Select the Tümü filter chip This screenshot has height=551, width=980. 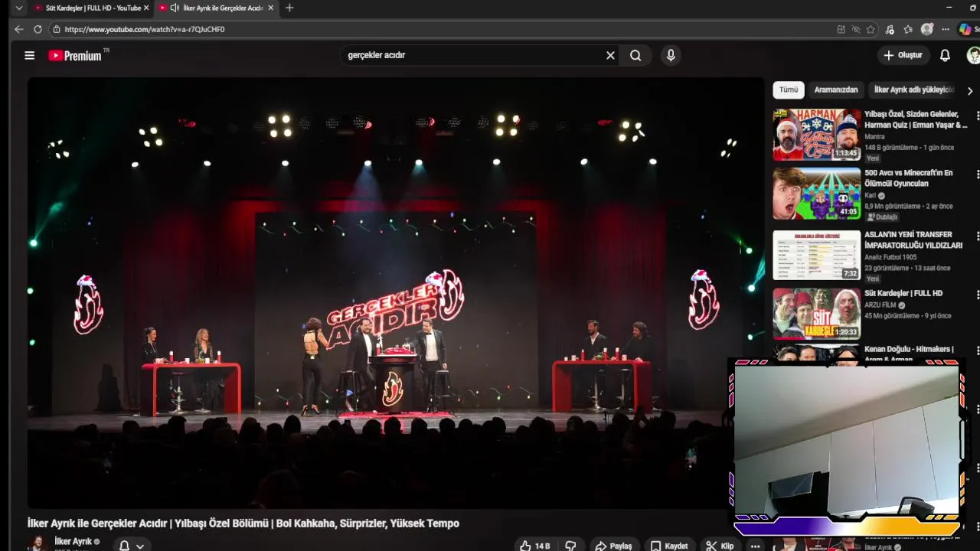pos(789,90)
